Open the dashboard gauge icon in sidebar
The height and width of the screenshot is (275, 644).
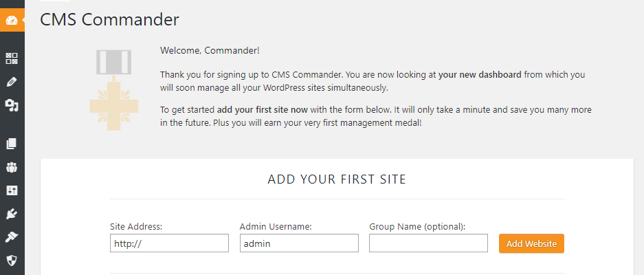tap(12, 20)
